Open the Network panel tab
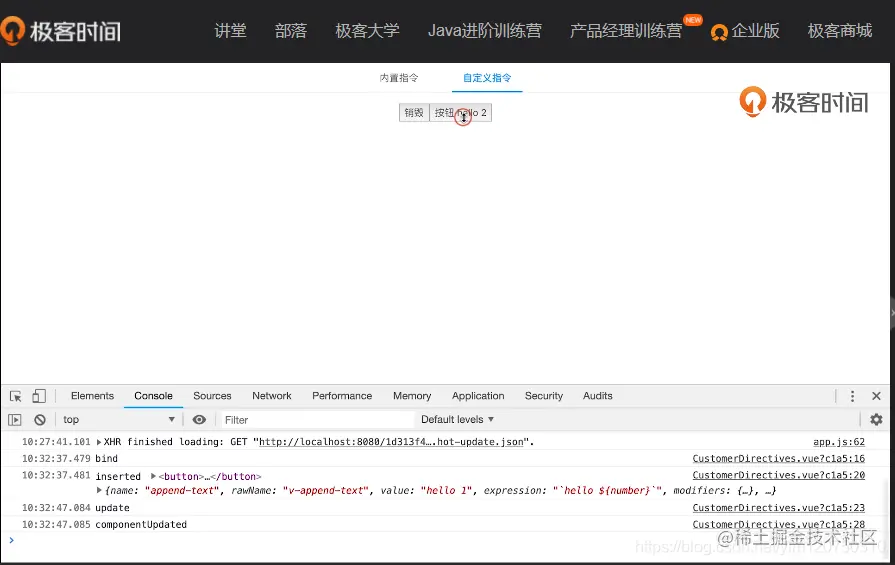The height and width of the screenshot is (565, 895). pyautogui.click(x=272, y=396)
